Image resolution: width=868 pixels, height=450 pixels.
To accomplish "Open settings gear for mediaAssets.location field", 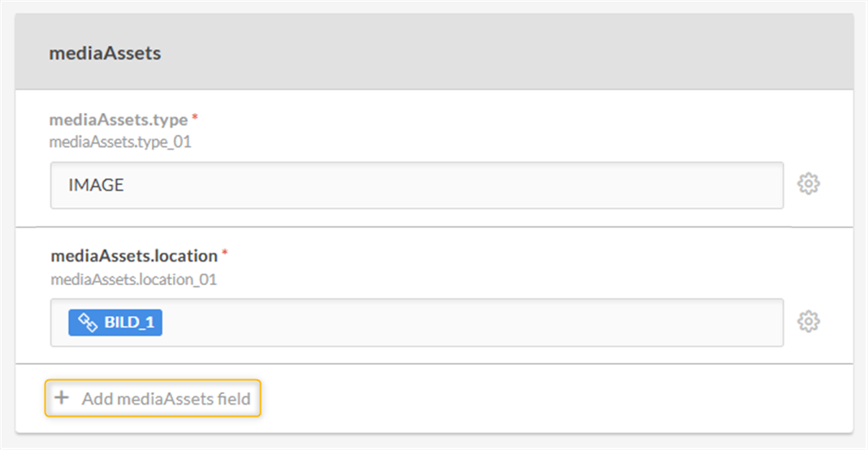I will click(x=808, y=322).
